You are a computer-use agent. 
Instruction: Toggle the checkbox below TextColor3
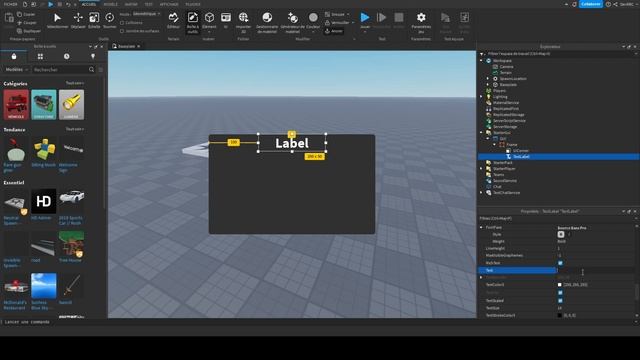(x=560, y=293)
